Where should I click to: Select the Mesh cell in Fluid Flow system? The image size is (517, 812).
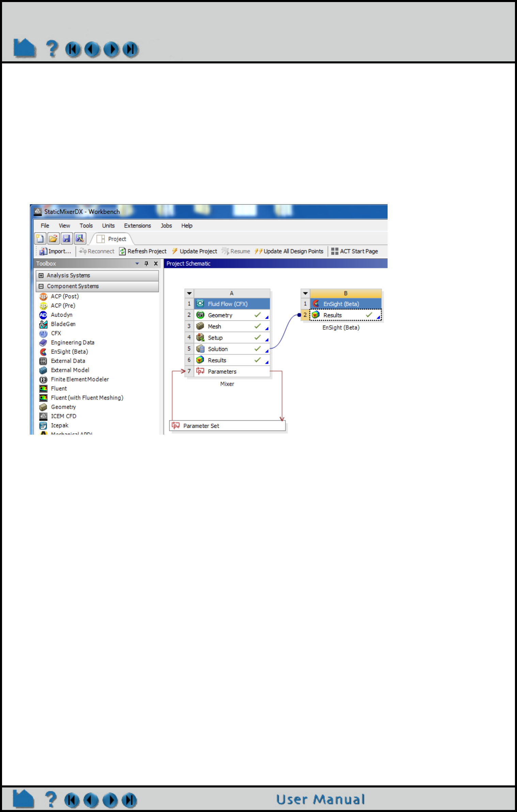tap(232, 326)
